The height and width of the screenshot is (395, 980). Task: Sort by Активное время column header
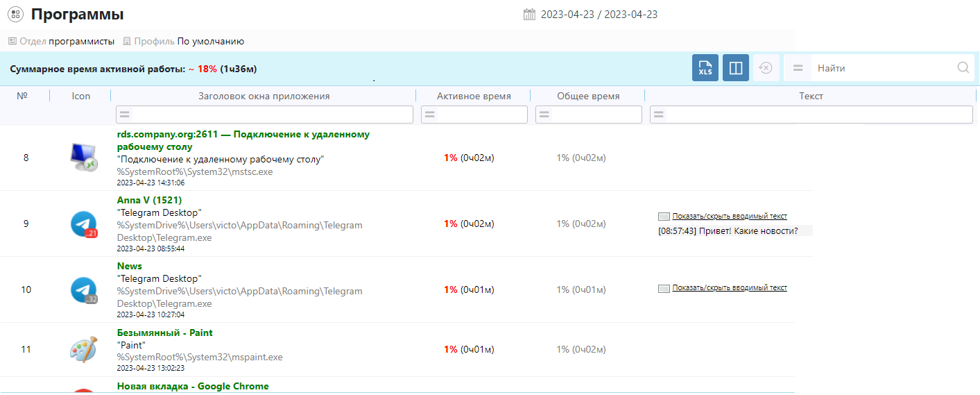click(473, 96)
